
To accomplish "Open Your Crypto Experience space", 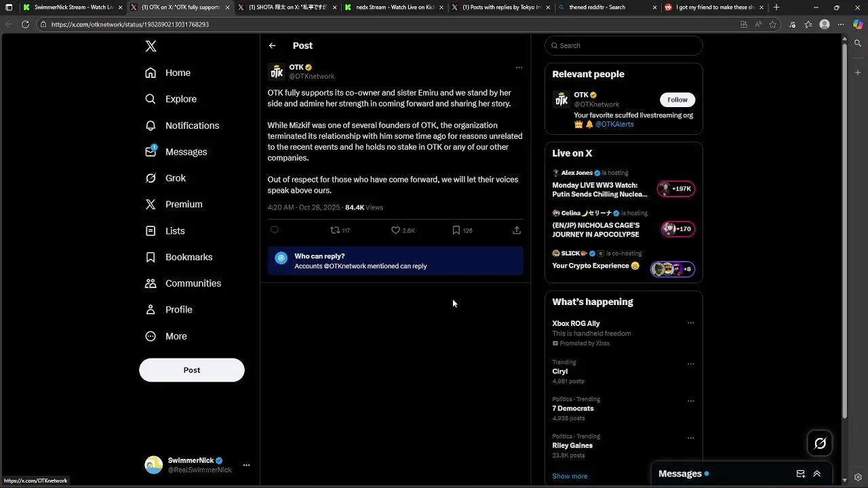I will [x=624, y=262].
